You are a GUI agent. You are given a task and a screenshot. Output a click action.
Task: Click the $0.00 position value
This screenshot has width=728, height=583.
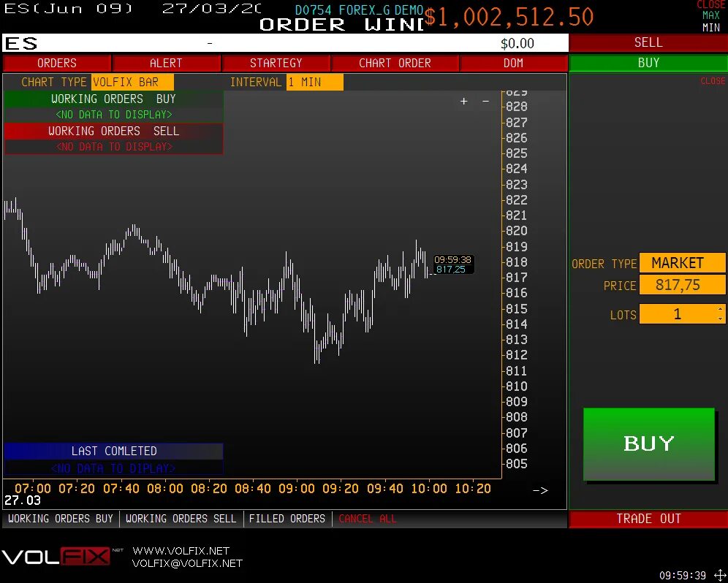click(517, 44)
